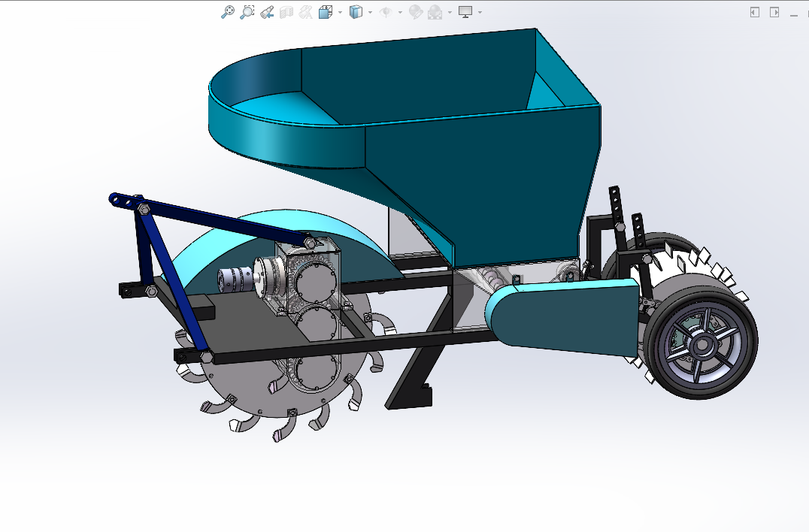Select the rear rubber wheel with spokes

click(701, 344)
